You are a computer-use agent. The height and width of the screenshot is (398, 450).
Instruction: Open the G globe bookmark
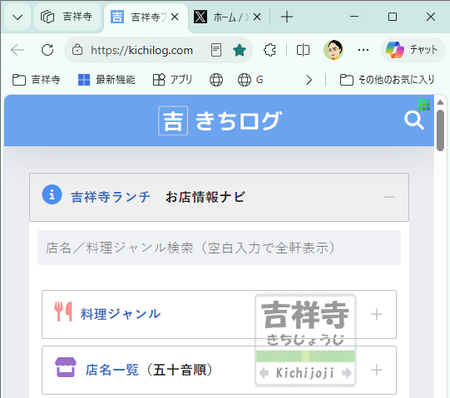coord(250,80)
